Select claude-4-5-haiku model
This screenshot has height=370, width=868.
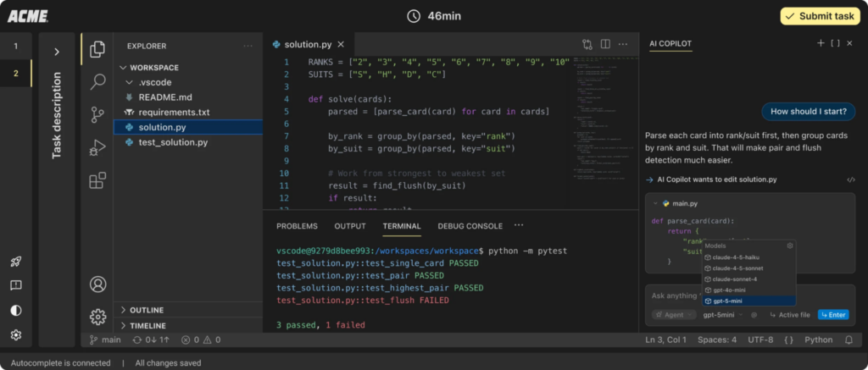(x=749, y=257)
